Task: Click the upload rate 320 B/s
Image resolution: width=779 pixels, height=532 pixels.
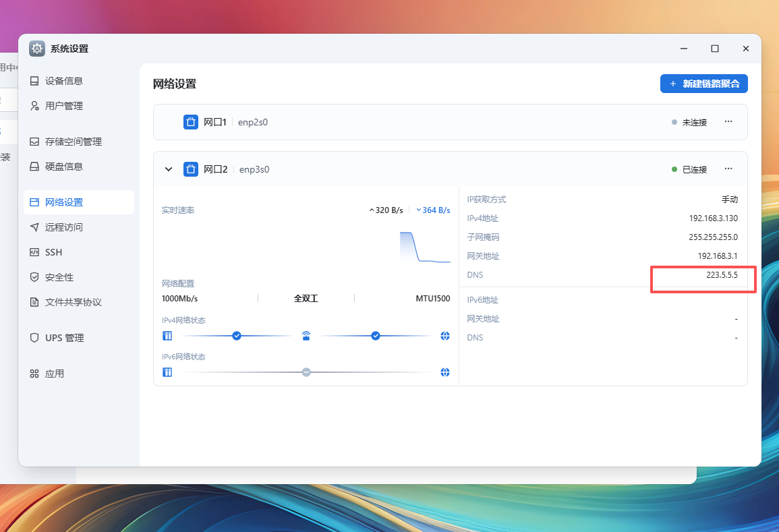Action: pyautogui.click(x=386, y=210)
